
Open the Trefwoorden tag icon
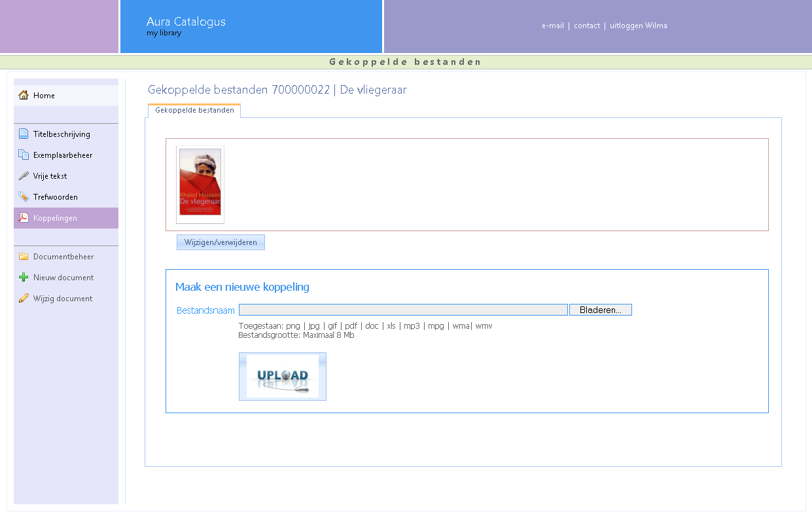pyautogui.click(x=24, y=197)
